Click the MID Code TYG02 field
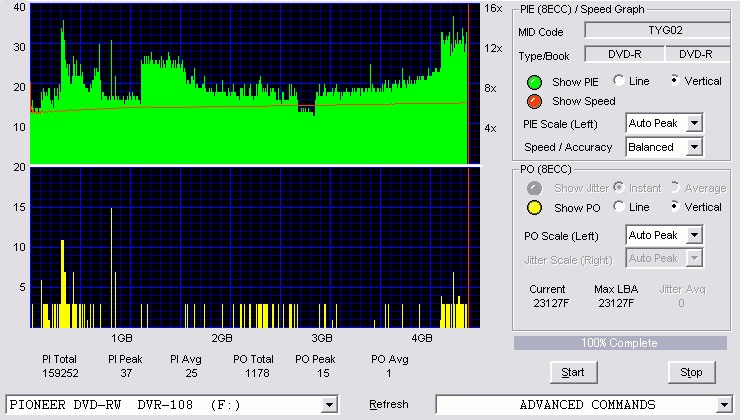The width and height of the screenshot is (742, 420). 658,30
